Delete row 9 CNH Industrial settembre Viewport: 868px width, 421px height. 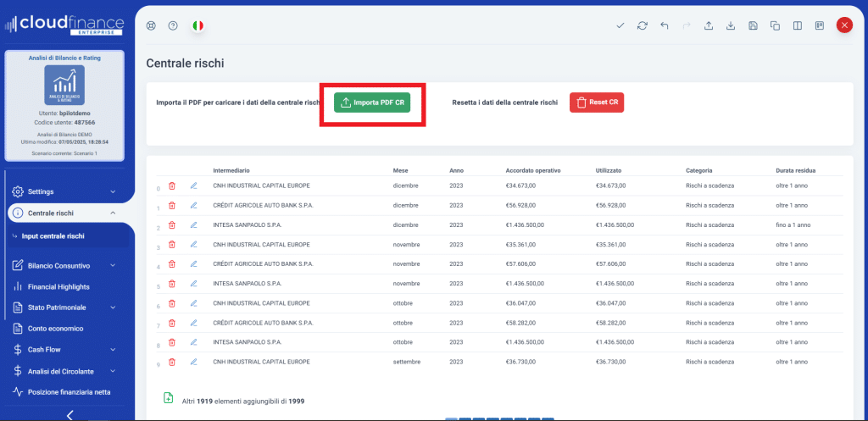pyautogui.click(x=171, y=362)
